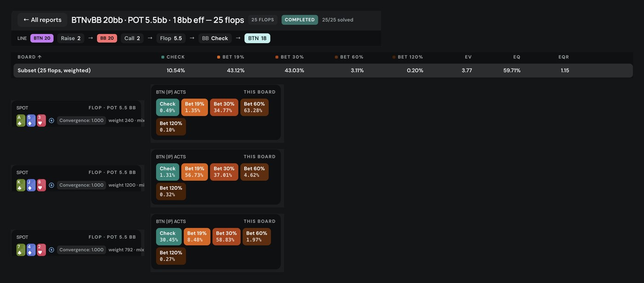Sort by the CHECK column header
This screenshot has height=283, width=644.
173,57
